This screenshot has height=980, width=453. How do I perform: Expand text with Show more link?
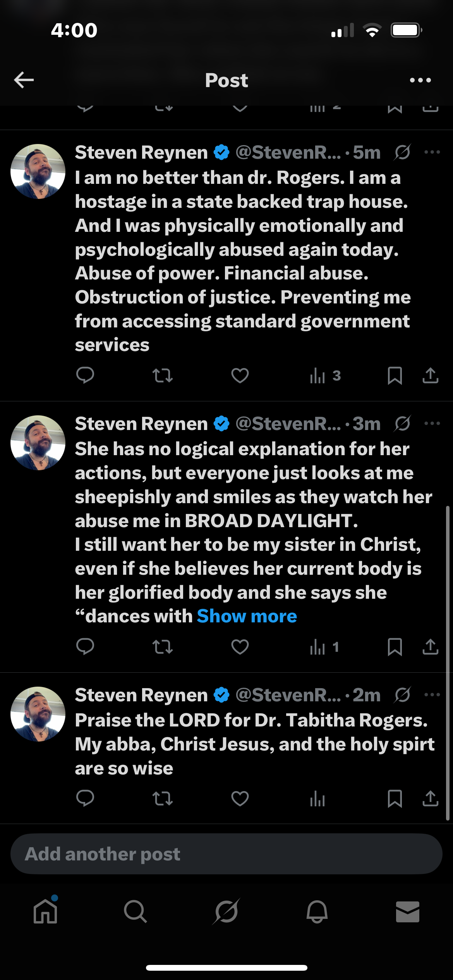pos(247,616)
